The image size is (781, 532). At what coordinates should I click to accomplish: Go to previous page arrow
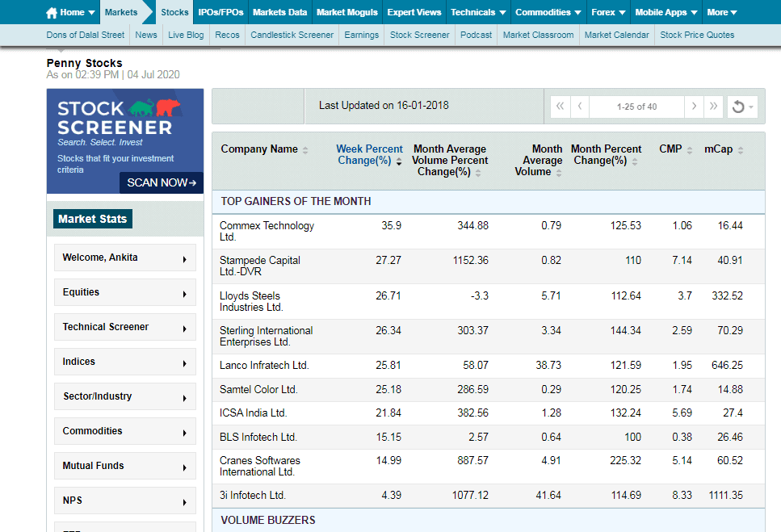pyautogui.click(x=580, y=107)
